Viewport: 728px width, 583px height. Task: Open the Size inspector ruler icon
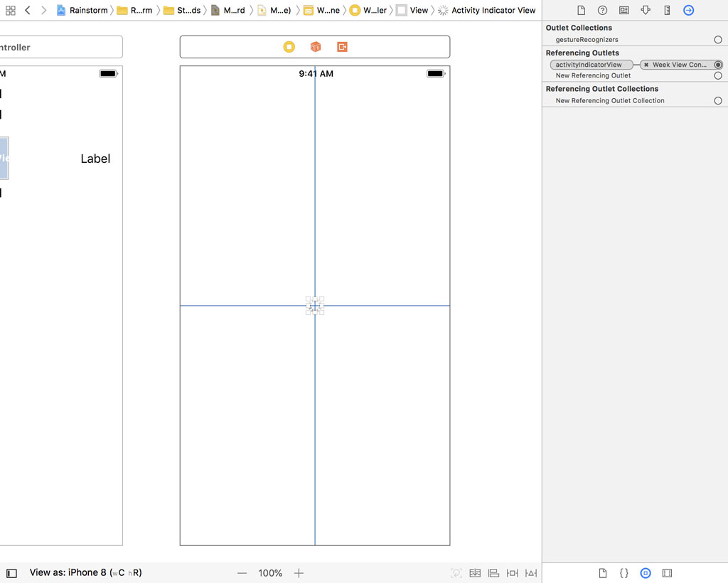click(668, 10)
